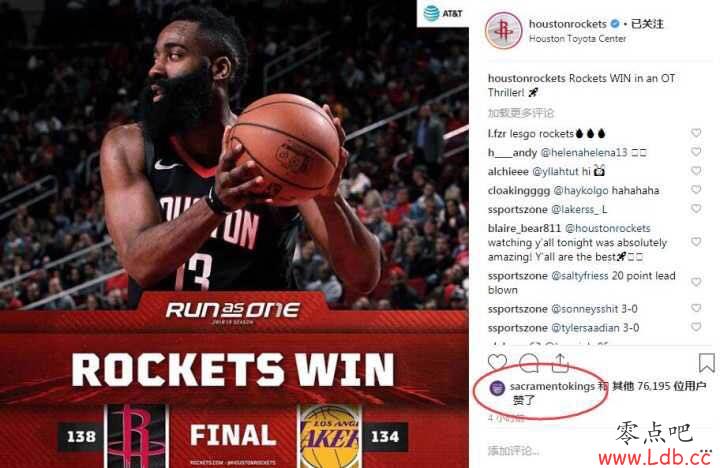Open the Houston Toyota Center location link
Image resolution: width=720 pixels, height=468 pixels.
pyautogui.click(x=577, y=39)
